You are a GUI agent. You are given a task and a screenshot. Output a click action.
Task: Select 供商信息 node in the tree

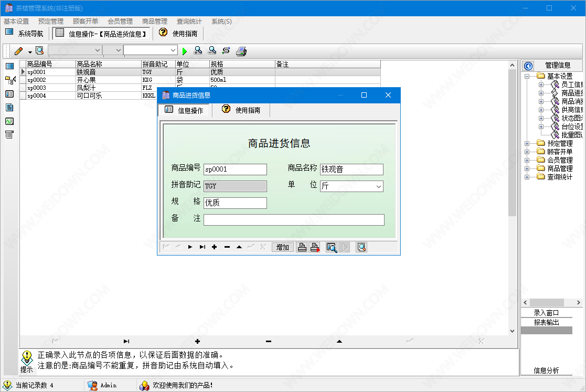[x=572, y=110]
